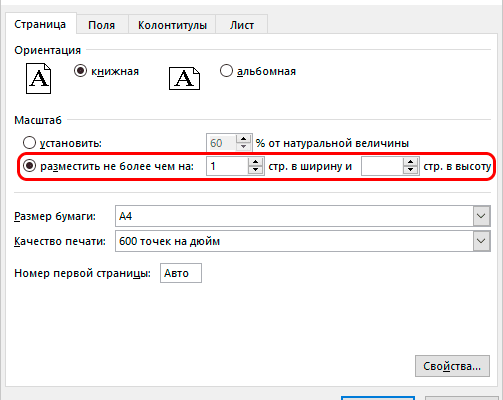The image size is (503, 400).
Task: Switch to the Поля tab
Action: pos(102,25)
